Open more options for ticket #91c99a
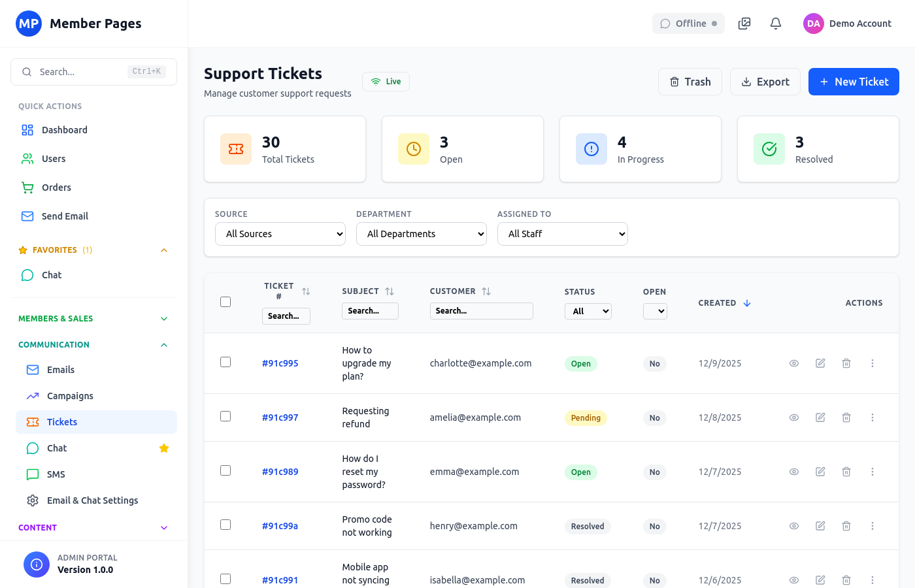The image size is (915, 588). click(x=873, y=526)
